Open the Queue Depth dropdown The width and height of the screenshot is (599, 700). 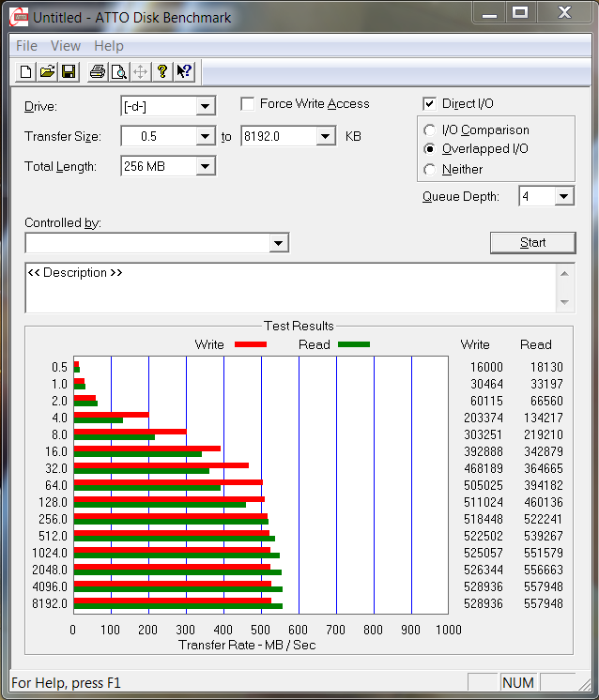click(x=563, y=197)
